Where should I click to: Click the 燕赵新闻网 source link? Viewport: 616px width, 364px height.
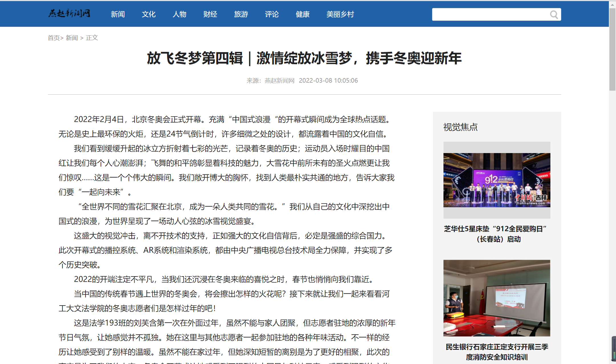pyautogui.click(x=279, y=81)
